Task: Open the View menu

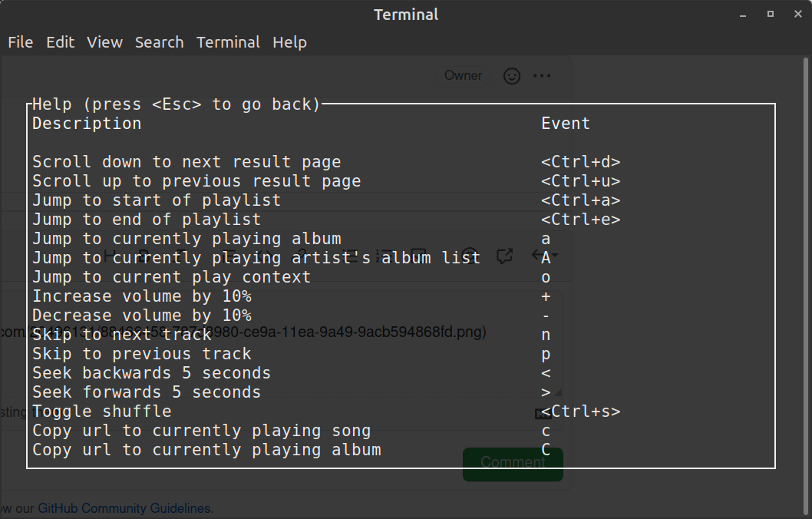Action: point(104,42)
